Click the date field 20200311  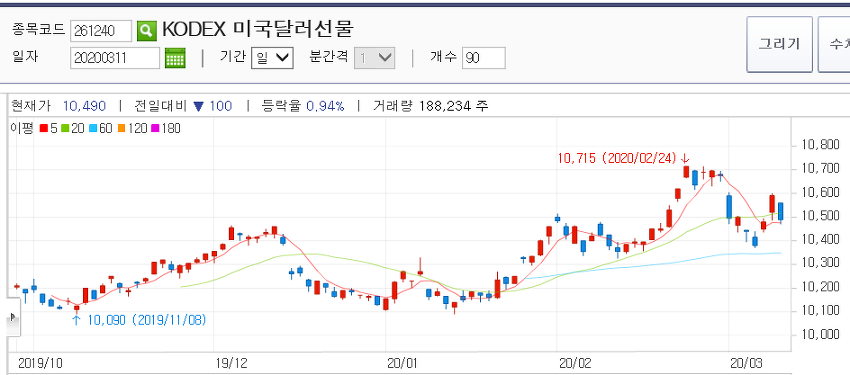(115, 57)
